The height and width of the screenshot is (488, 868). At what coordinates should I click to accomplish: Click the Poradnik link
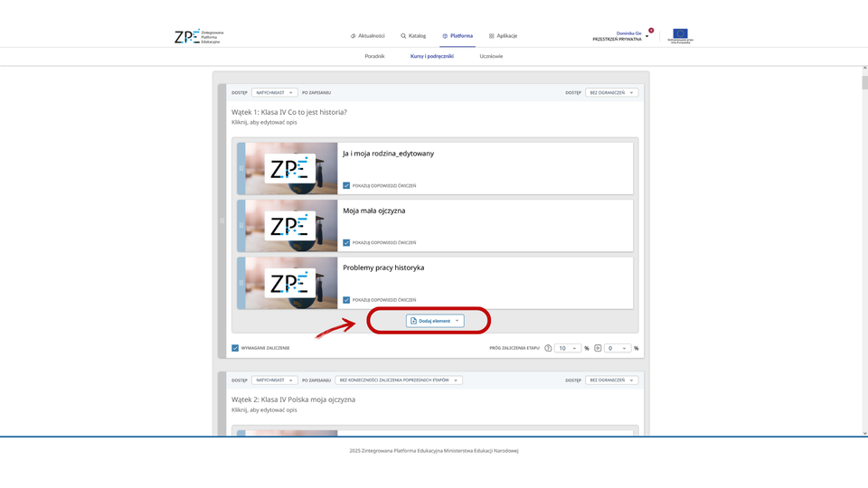tap(374, 56)
